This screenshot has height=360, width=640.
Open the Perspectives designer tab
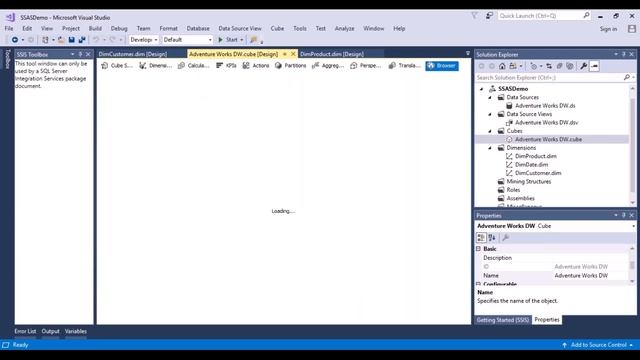pos(366,65)
